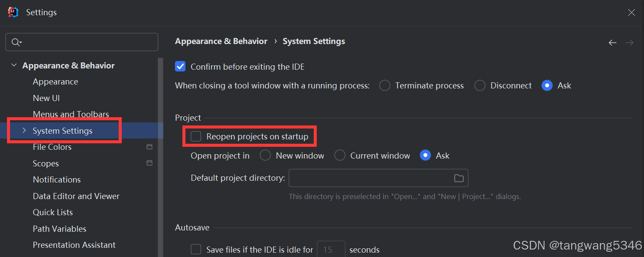
Task: Click the search magnifier icon in settings
Action: click(x=16, y=42)
